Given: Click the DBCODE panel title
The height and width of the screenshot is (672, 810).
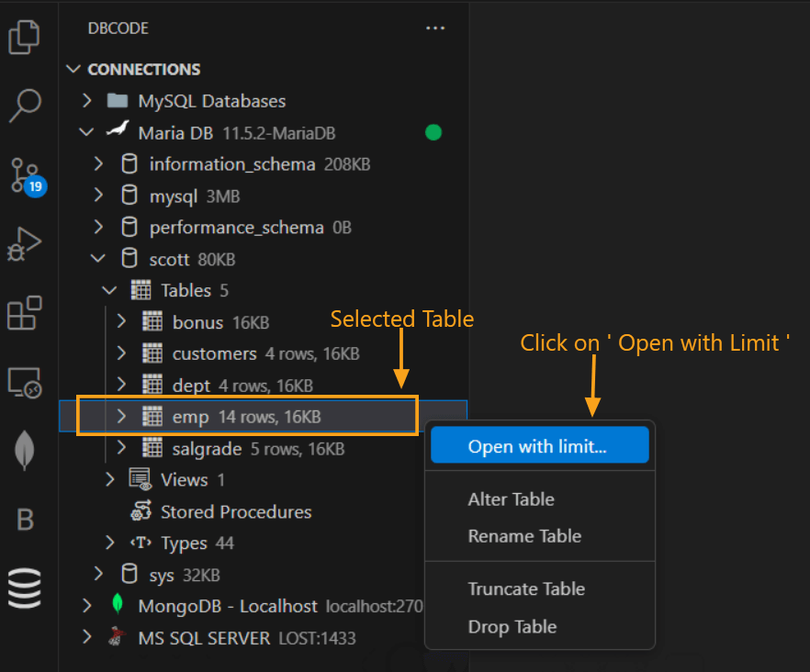Looking at the screenshot, I should 118,28.
